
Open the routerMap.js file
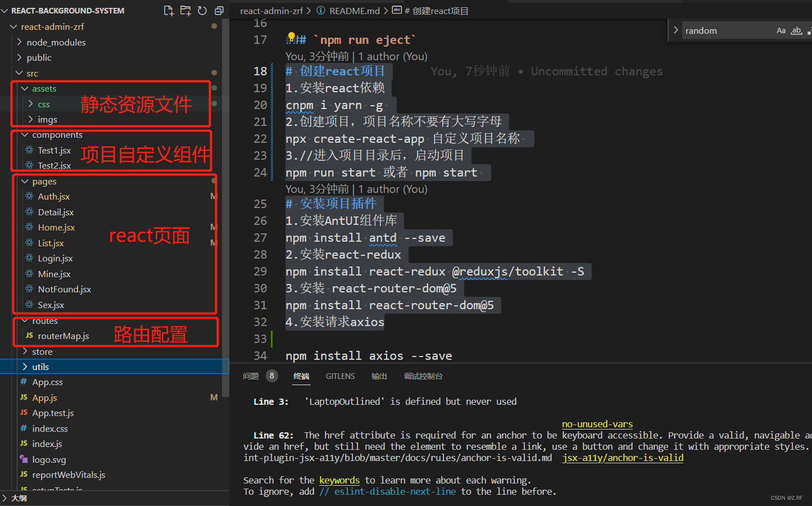[x=64, y=336]
